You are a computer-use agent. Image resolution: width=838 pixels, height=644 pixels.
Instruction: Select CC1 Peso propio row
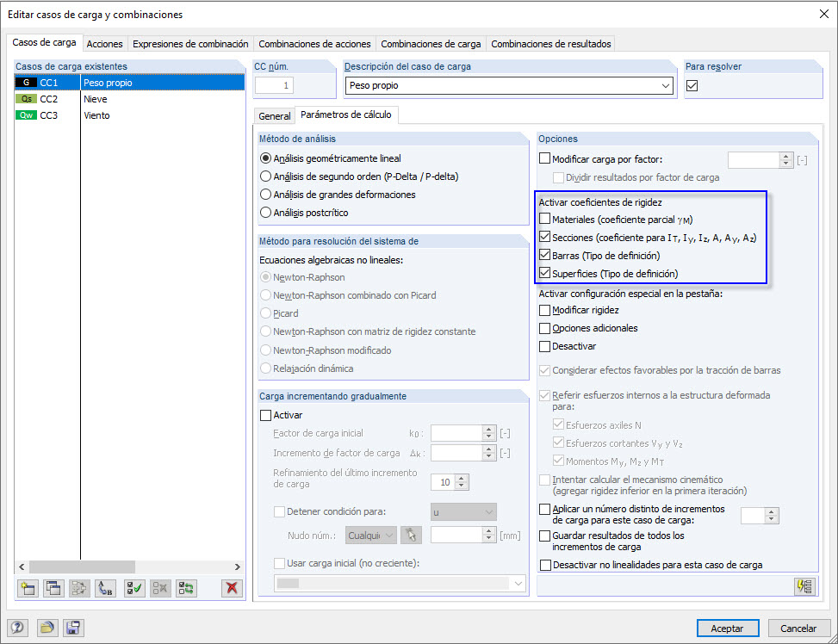[x=129, y=83]
